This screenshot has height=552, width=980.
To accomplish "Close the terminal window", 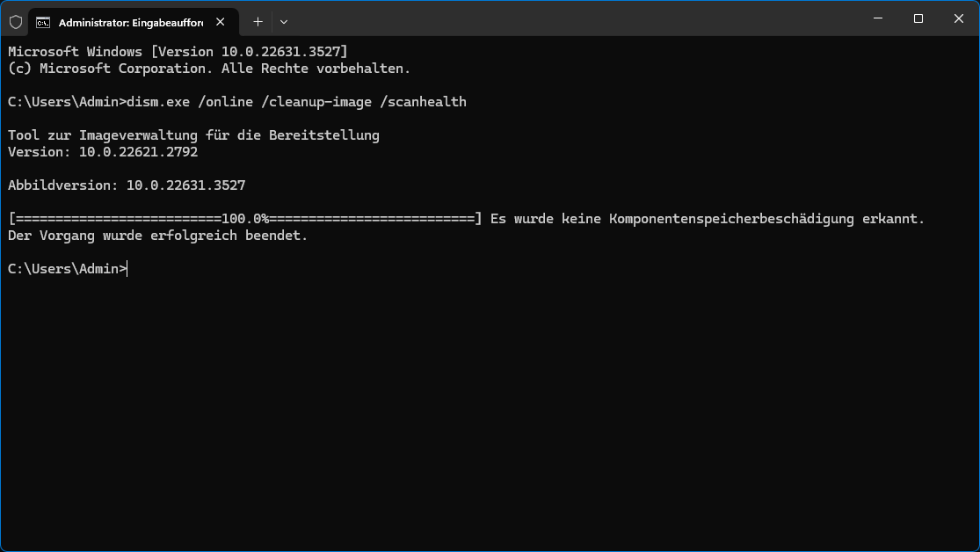I will tap(959, 18).
